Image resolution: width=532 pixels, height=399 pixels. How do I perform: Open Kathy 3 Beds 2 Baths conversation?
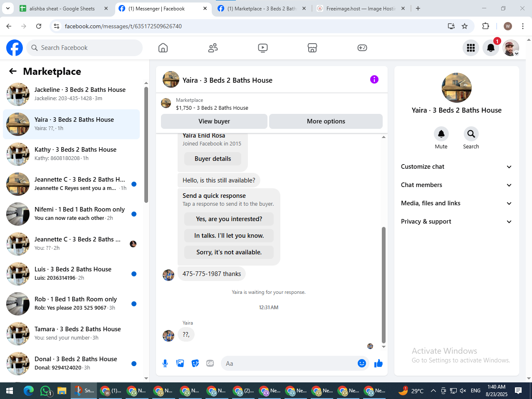[x=72, y=154]
